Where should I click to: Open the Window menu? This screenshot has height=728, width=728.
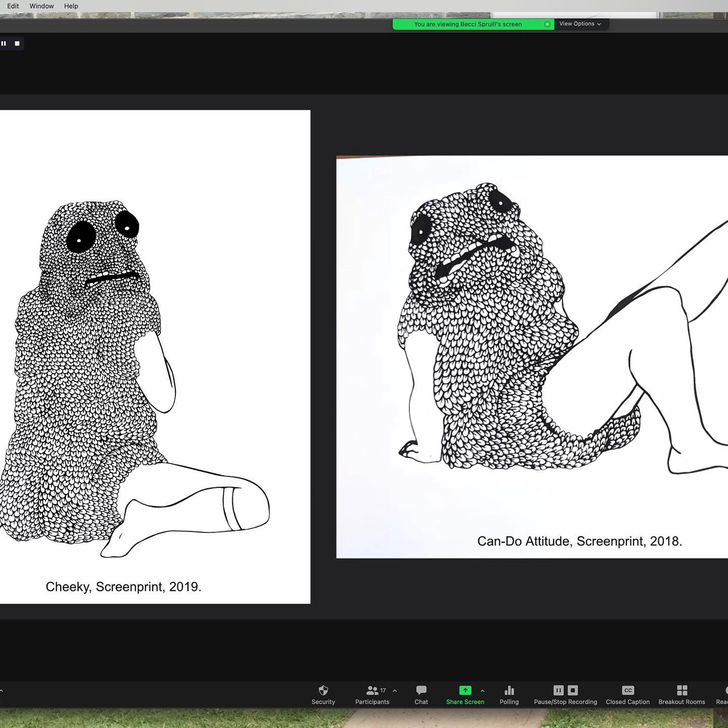(41, 6)
